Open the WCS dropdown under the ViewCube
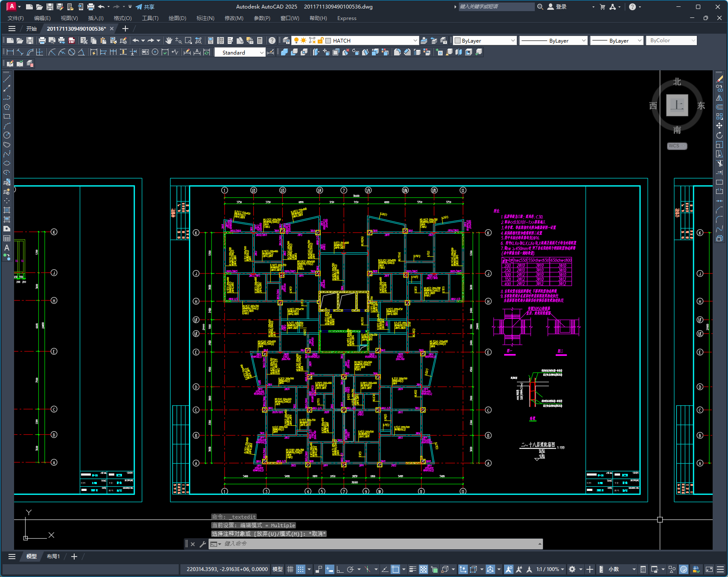728x577 pixels. point(677,146)
